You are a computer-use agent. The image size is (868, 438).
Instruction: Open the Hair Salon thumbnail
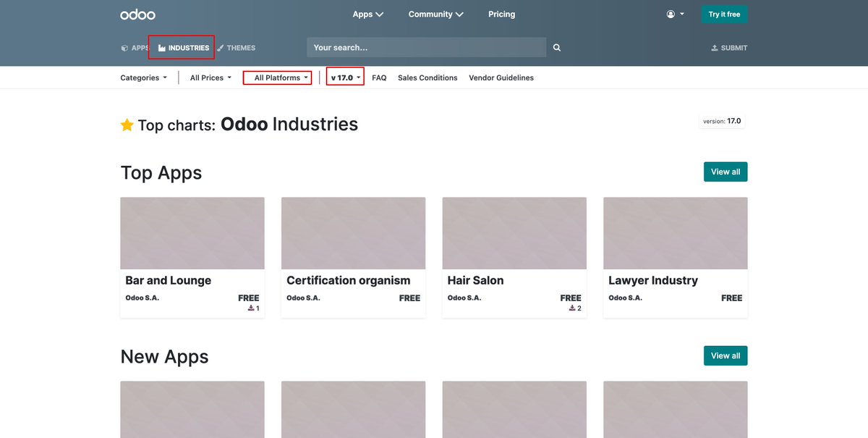(x=514, y=233)
